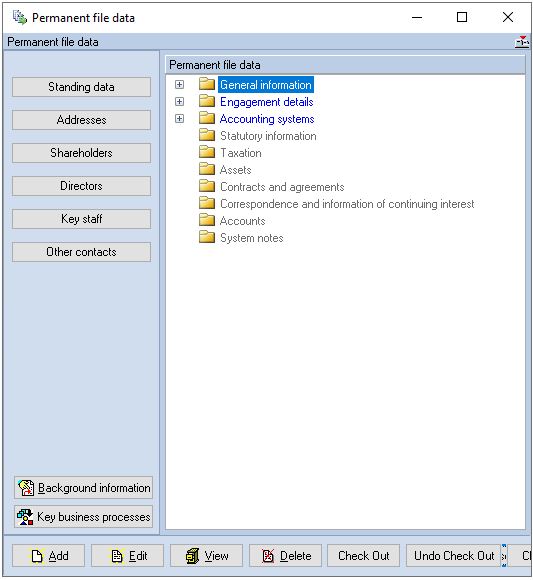Click the pin icon in the panel header
This screenshot has height=580, width=533.
point(522,42)
